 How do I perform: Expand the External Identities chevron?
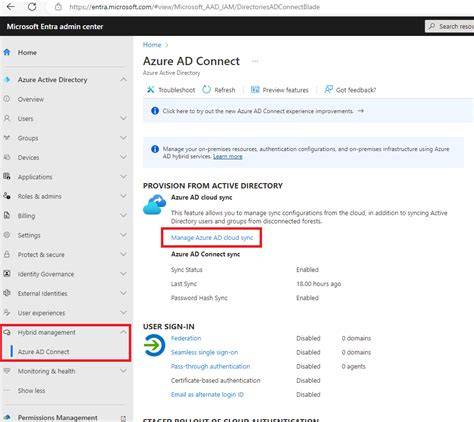pos(123,293)
